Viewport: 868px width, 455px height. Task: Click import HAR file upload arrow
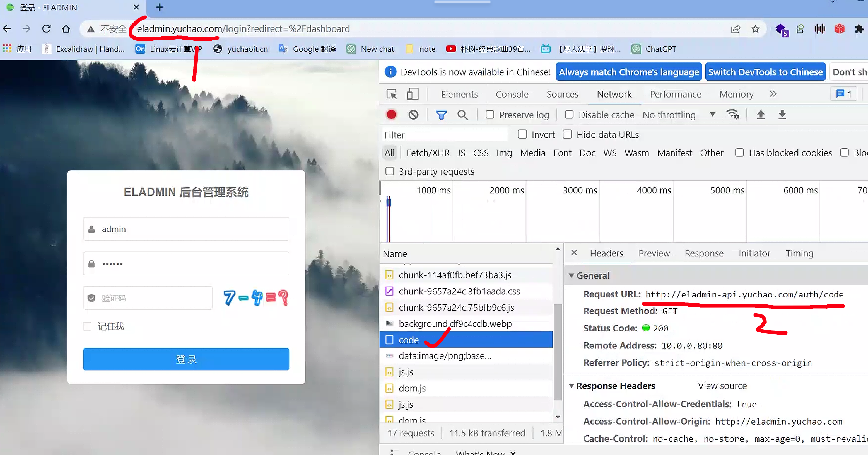(761, 115)
